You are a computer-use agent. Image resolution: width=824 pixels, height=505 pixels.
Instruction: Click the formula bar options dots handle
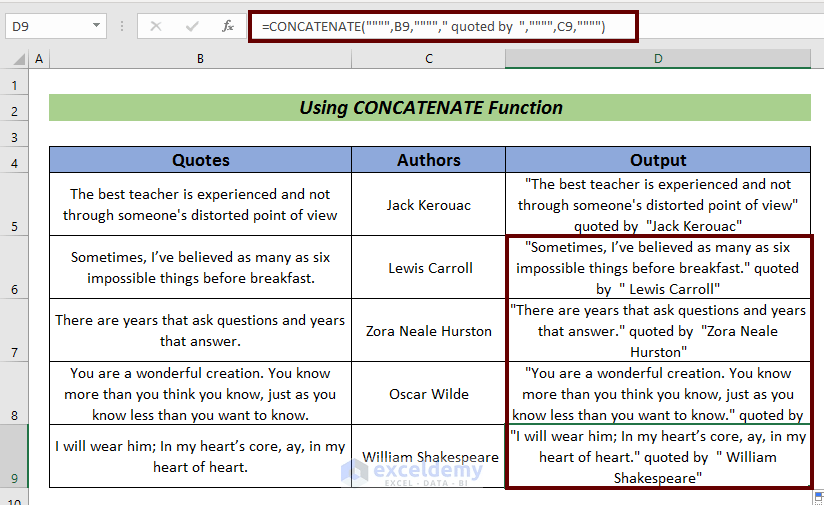coord(122,26)
